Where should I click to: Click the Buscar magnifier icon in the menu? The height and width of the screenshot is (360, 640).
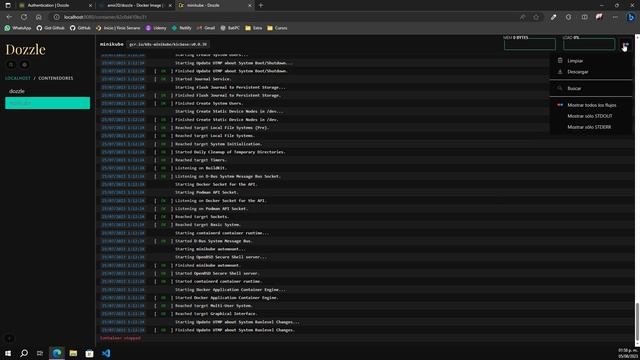click(x=560, y=88)
